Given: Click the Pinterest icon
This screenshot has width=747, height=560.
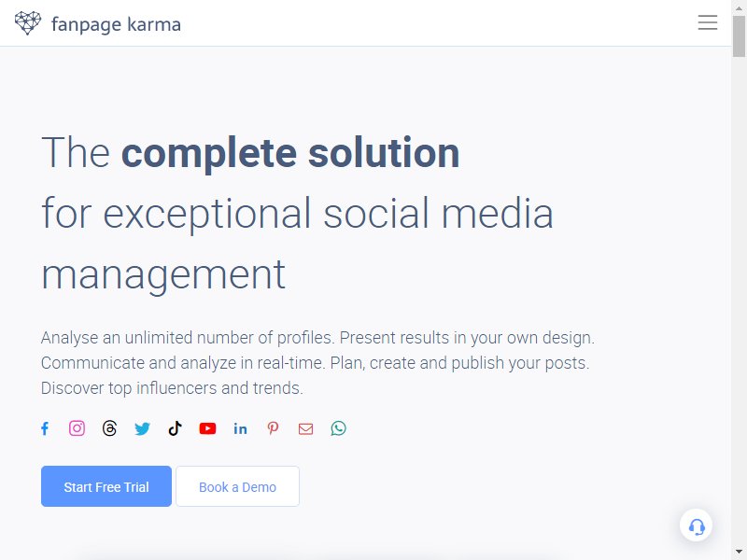Looking at the screenshot, I should pos(273,428).
